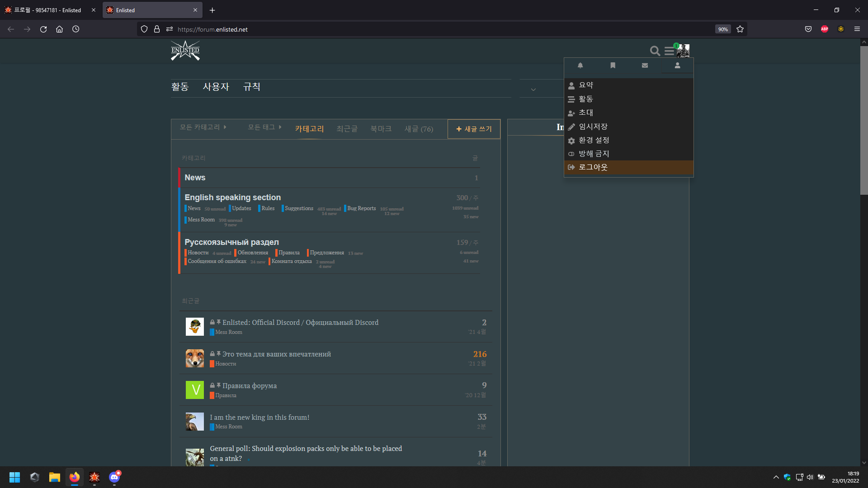
Task: Choose 요약 from the user menu
Action: [x=628, y=85]
